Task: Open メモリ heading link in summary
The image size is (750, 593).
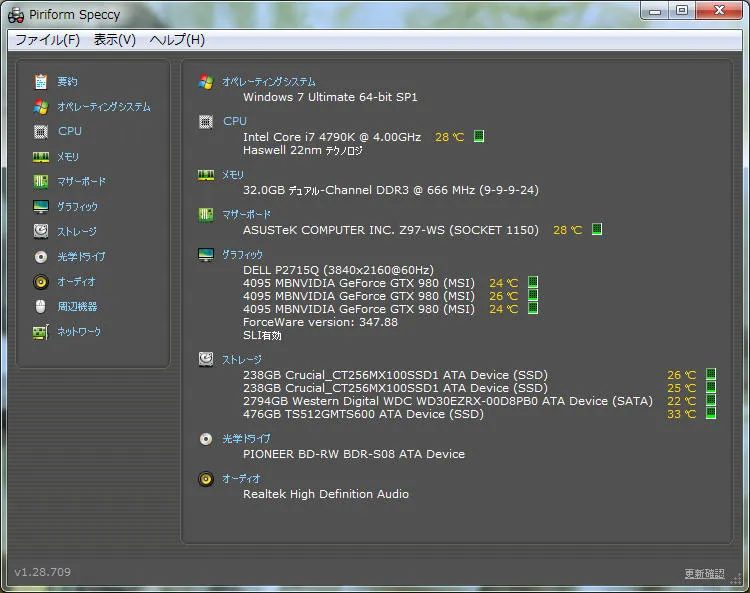Action: coord(233,175)
